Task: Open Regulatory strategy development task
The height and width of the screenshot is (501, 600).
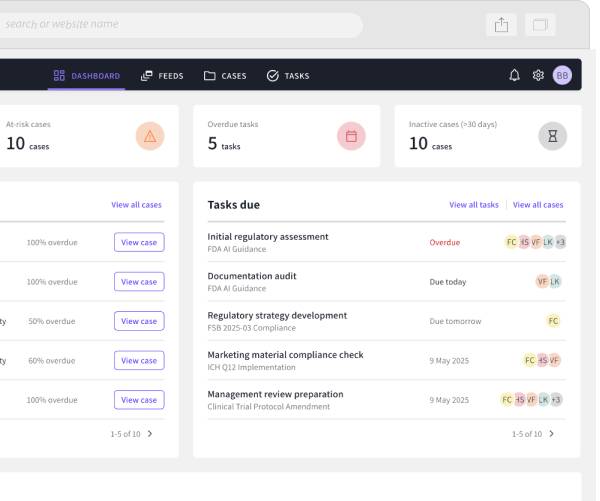Action: 277,315
